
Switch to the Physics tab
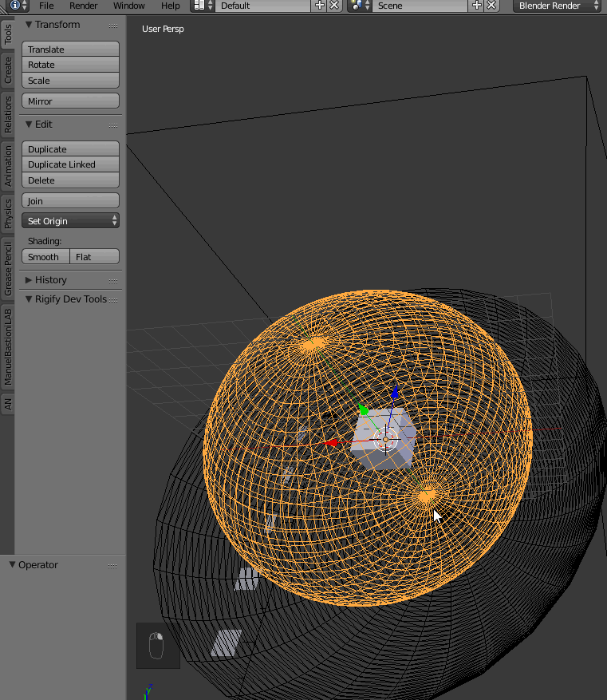click(8, 213)
